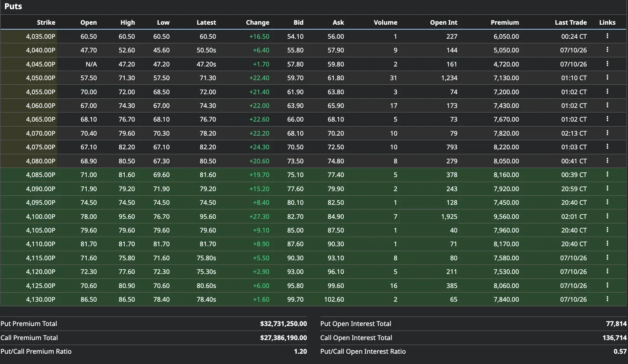Image resolution: width=628 pixels, height=364 pixels.
Task: Sort table by High column header
Action: click(x=128, y=22)
